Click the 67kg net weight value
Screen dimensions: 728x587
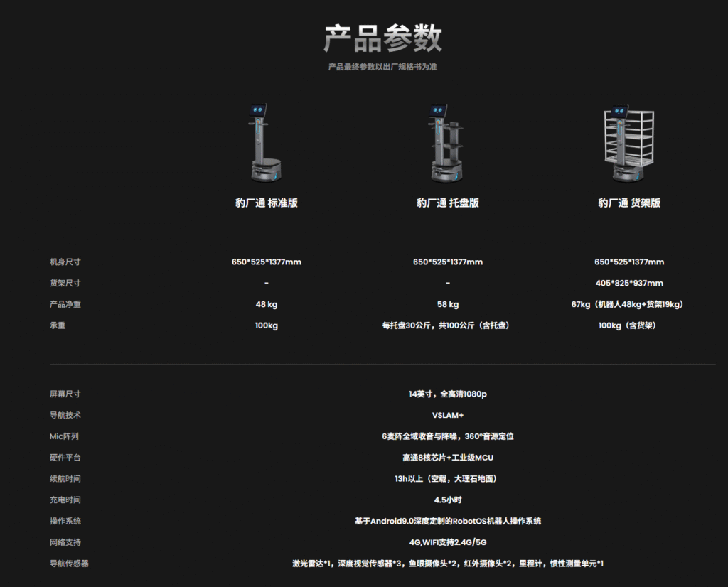(628, 305)
